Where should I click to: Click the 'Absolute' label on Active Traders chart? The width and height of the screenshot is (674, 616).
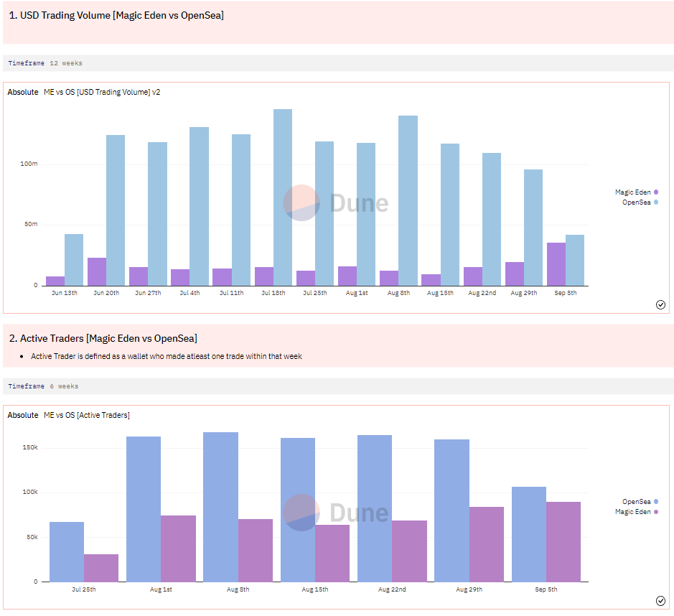[23, 415]
